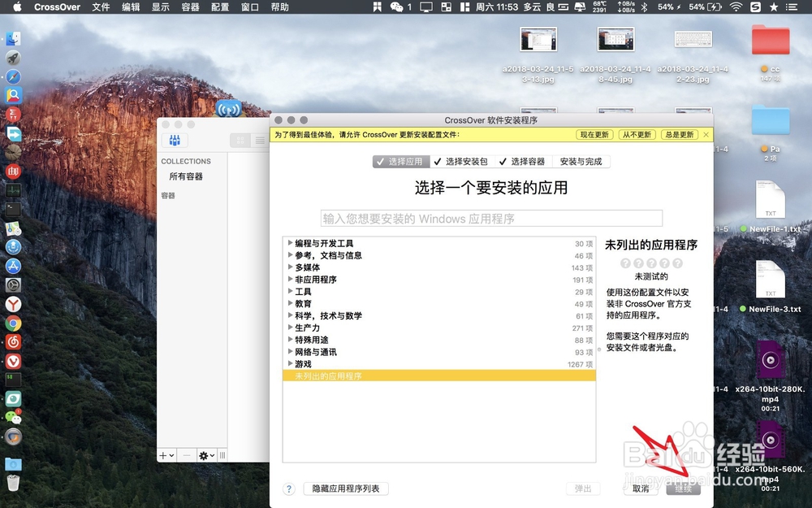Image resolution: width=812 pixels, height=508 pixels.
Task: Open the 文件 menu
Action: point(101,7)
